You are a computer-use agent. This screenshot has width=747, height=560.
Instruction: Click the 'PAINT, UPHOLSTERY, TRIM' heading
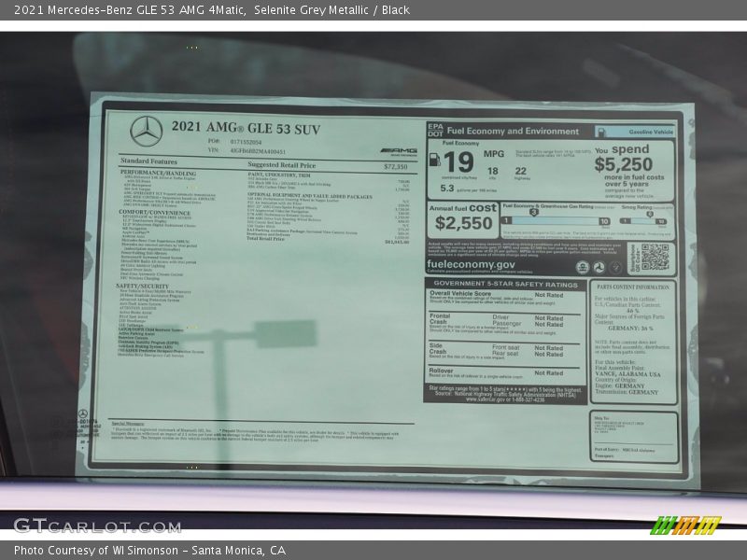click(x=278, y=175)
